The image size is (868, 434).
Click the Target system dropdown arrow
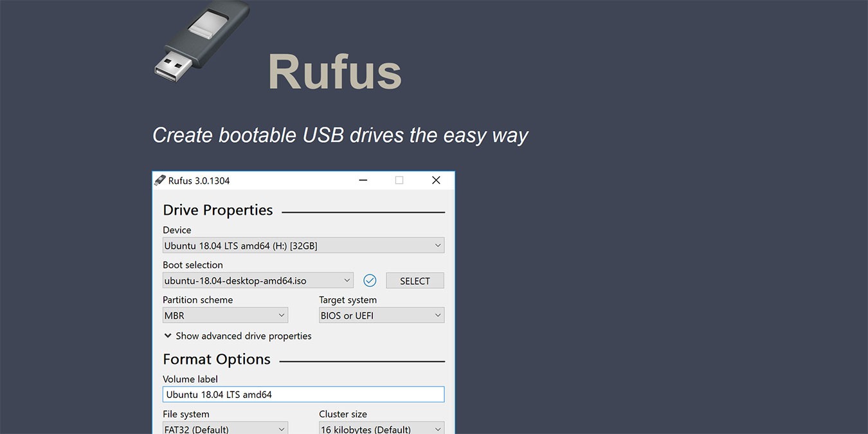[438, 315]
